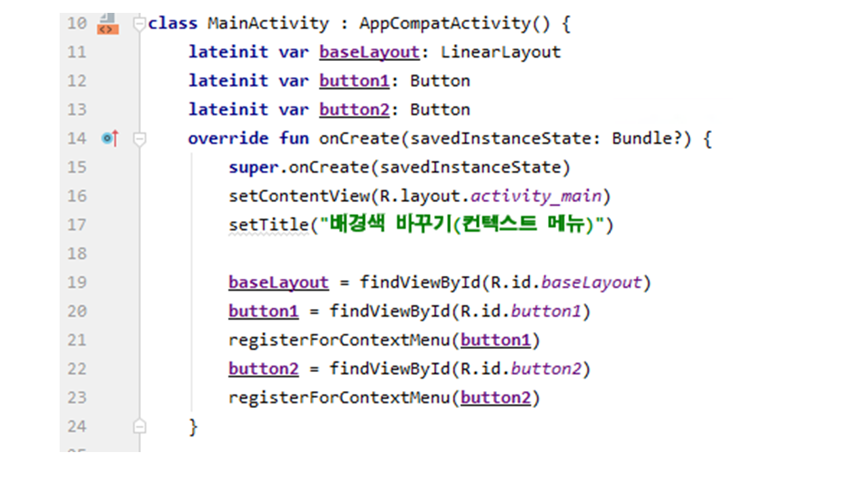Screen dimensions: 868x488
Task: Click the MainActivity class name
Action: pos(268,24)
